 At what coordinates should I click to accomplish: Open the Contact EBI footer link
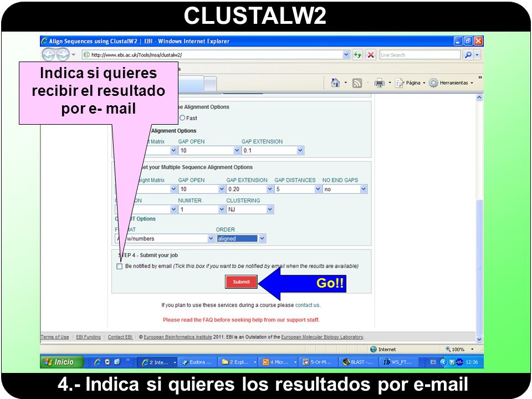click(120, 337)
